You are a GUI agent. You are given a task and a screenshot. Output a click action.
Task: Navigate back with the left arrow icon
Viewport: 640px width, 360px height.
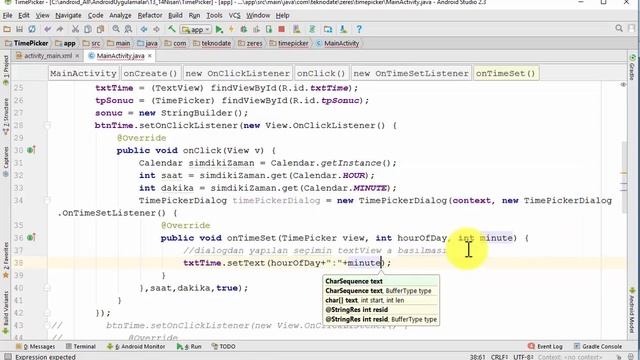pos(144,29)
